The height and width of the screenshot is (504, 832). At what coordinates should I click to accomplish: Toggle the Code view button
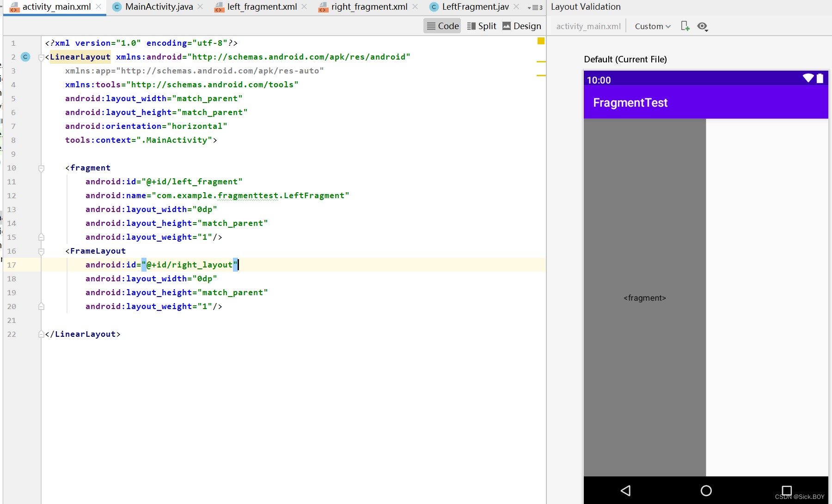(442, 26)
